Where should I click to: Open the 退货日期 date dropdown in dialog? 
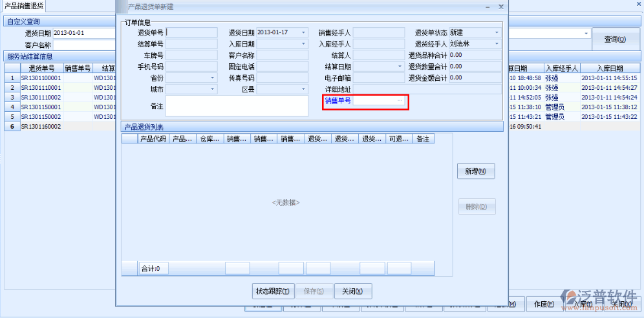tap(303, 32)
